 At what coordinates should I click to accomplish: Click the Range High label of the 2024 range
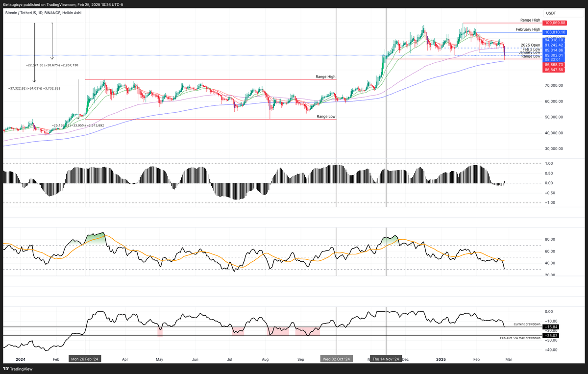(x=325, y=77)
